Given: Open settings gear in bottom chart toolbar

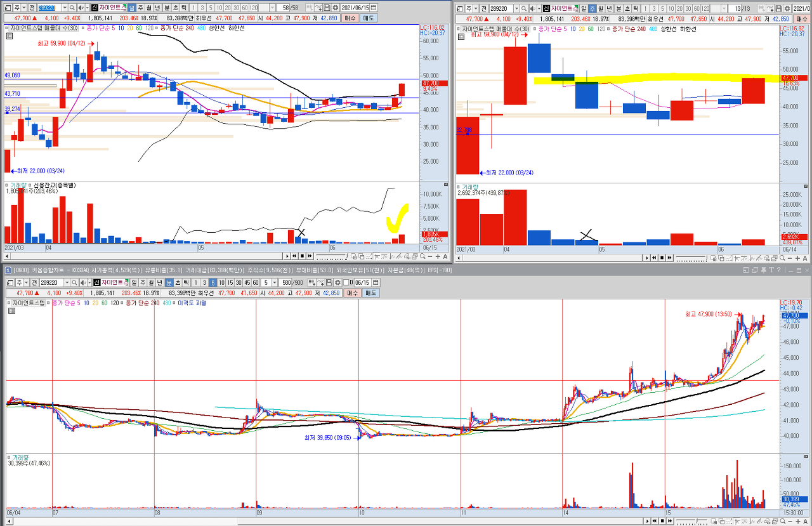Looking at the screenshot, I should click(x=337, y=282).
